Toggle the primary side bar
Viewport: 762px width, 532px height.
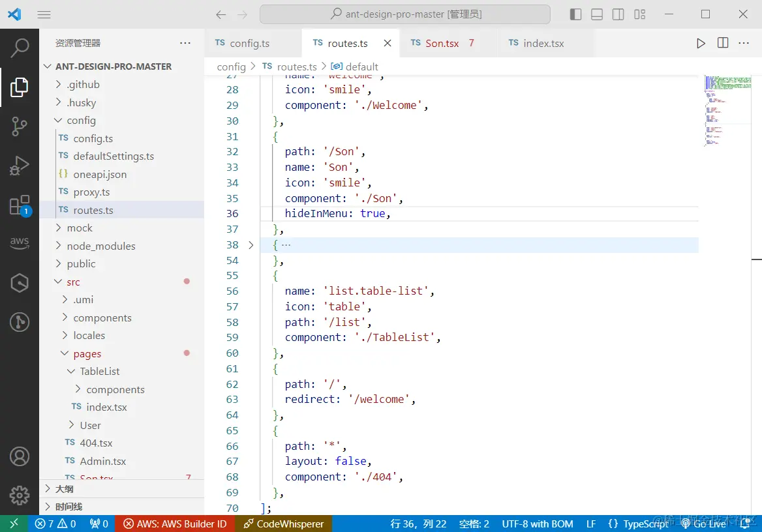(x=575, y=14)
